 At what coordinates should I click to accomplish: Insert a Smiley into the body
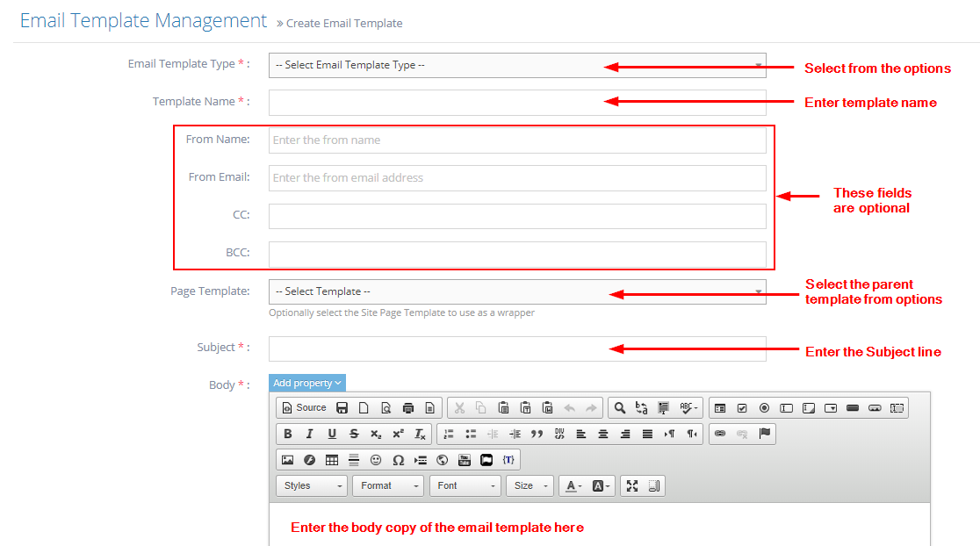[x=374, y=459]
